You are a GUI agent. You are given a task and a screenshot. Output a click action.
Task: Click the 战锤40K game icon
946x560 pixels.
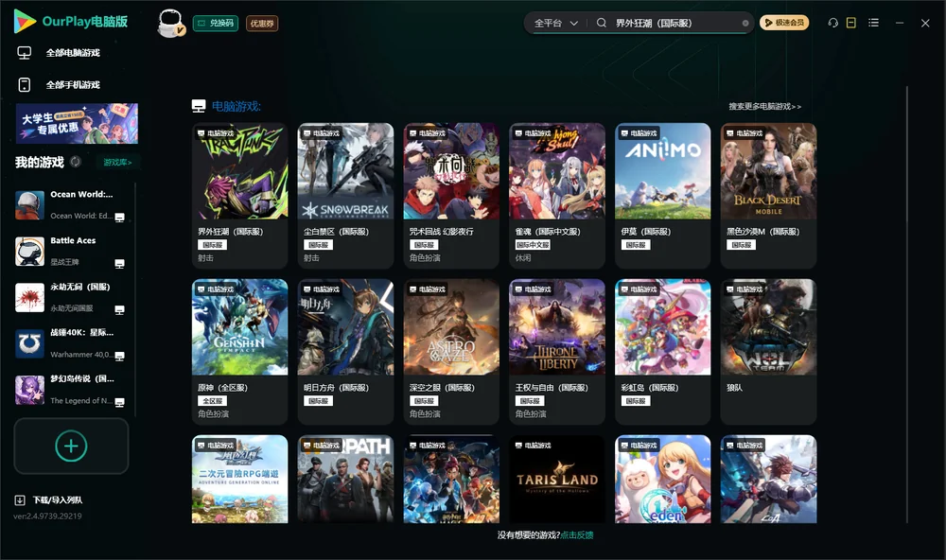coord(29,344)
